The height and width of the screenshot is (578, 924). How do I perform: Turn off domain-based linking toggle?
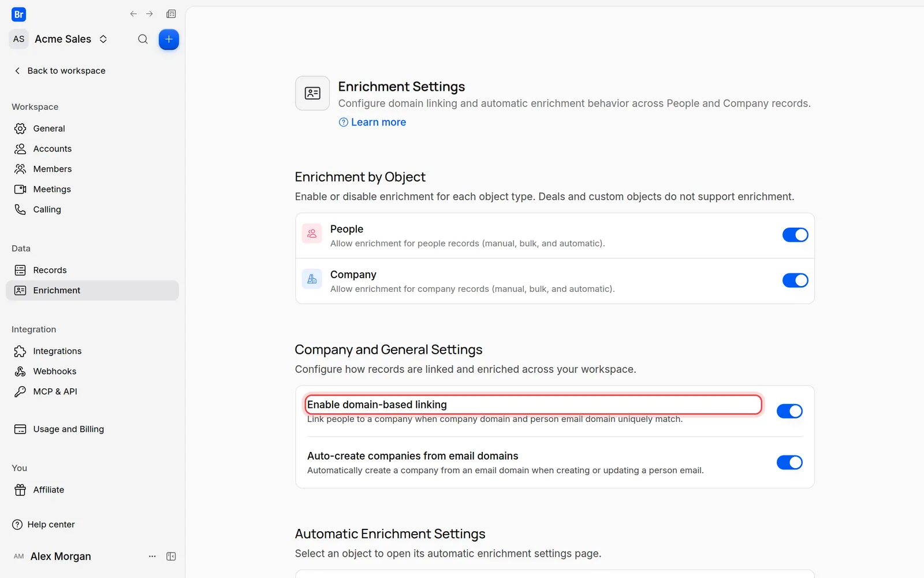point(789,411)
